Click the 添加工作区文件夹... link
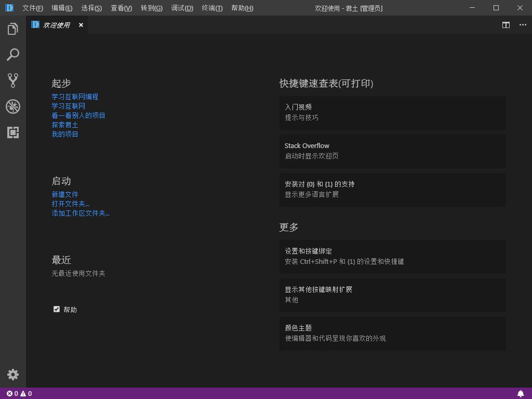532x399 pixels. 81,213
